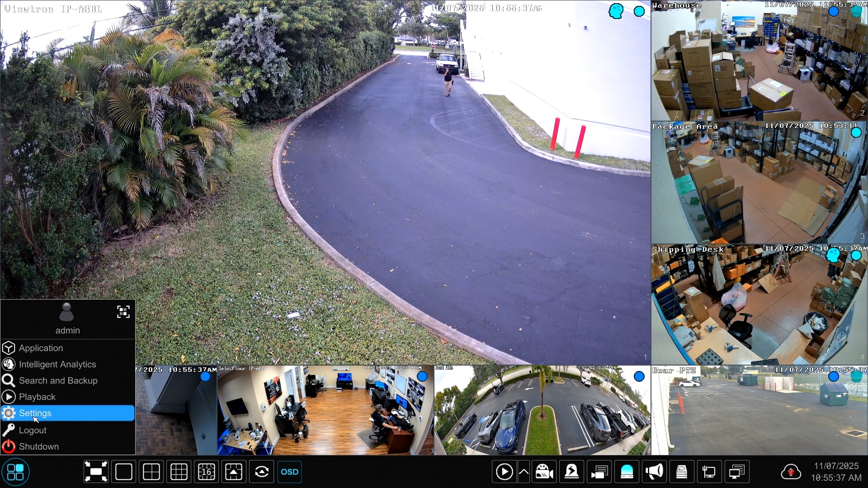Open disk information
868x488 pixels.
click(682, 472)
